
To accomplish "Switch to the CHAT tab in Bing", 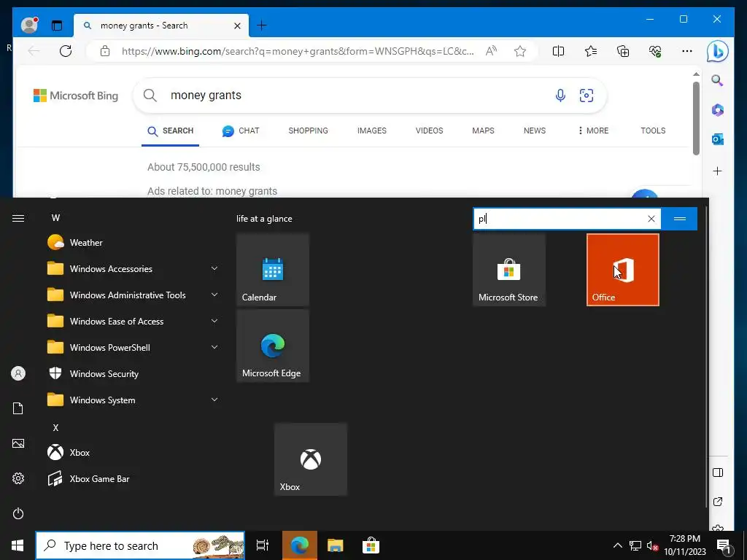I will 241,131.
